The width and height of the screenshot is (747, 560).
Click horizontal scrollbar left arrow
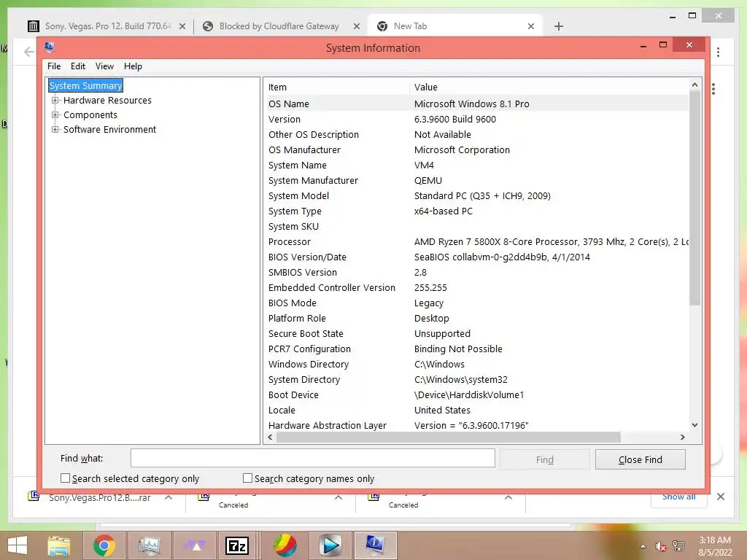(x=271, y=437)
